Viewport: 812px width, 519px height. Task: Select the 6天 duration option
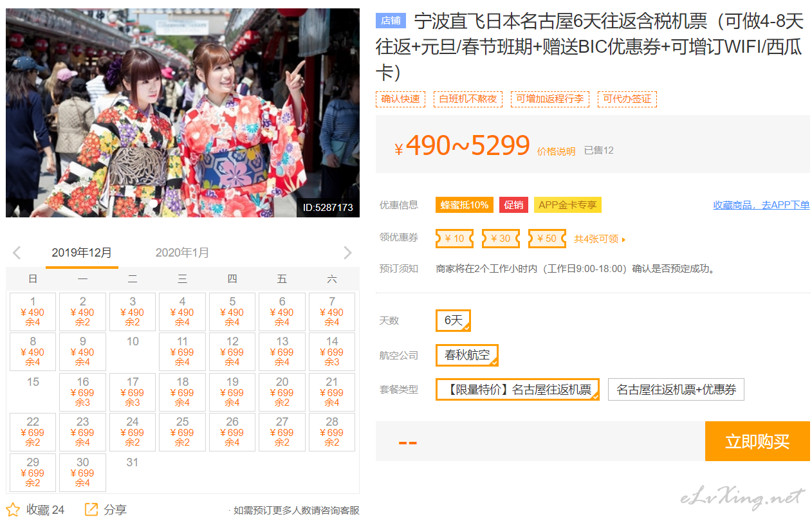pos(453,320)
